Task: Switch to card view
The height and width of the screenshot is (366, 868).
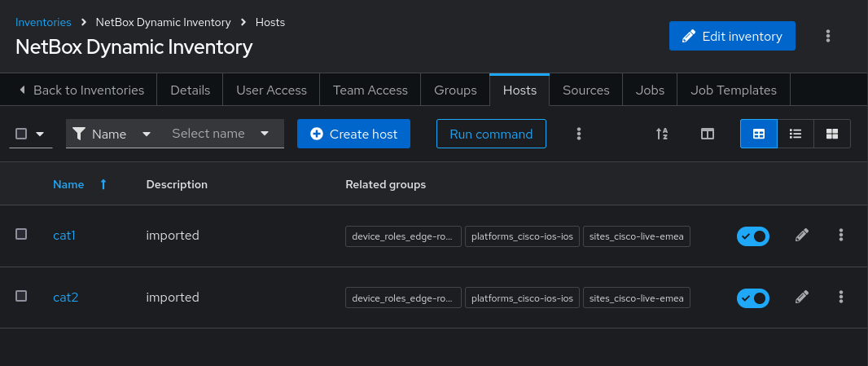Action: click(x=832, y=134)
